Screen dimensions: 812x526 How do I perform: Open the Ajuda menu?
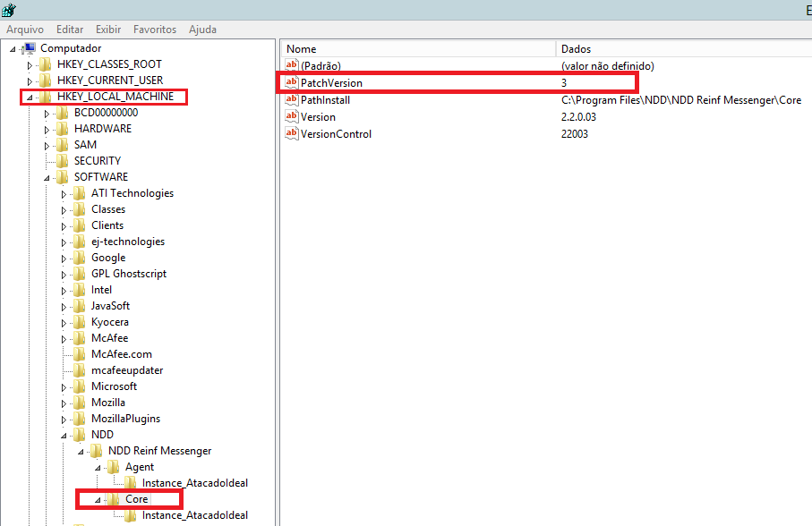[202, 30]
